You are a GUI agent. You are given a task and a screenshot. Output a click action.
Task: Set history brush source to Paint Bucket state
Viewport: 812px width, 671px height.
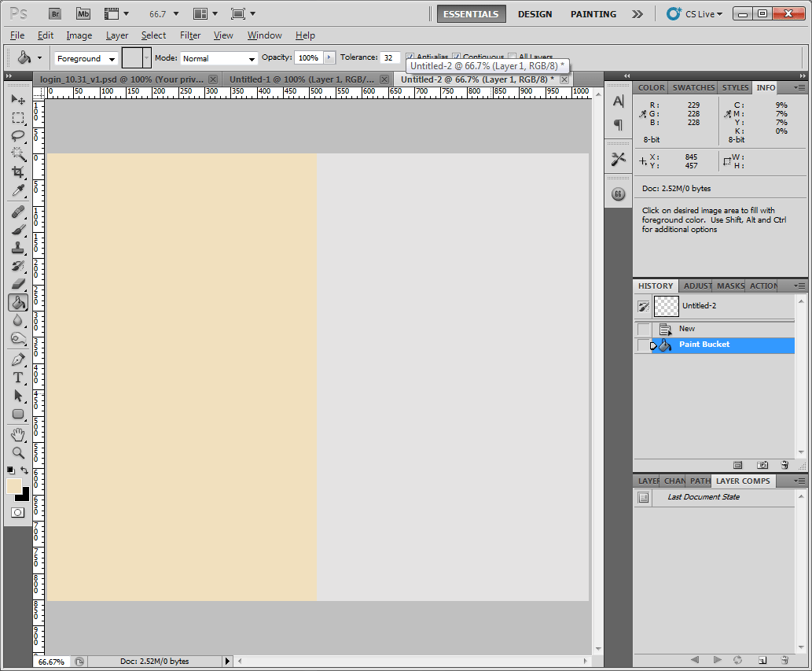(643, 345)
